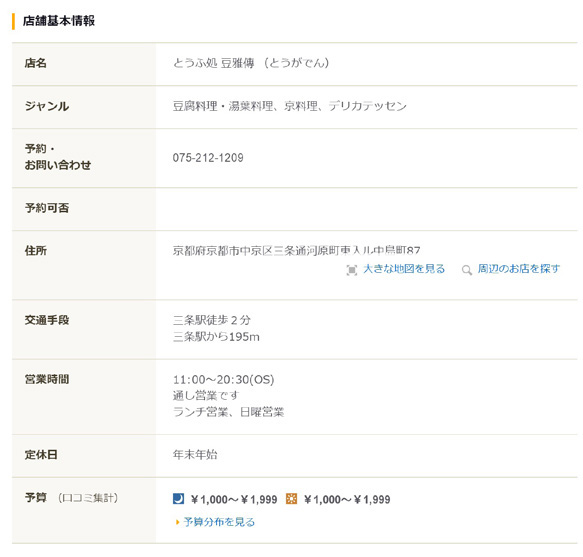Click the 交通手段 row label
Screen dimensions: 583x557
pyautogui.click(x=47, y=320)
